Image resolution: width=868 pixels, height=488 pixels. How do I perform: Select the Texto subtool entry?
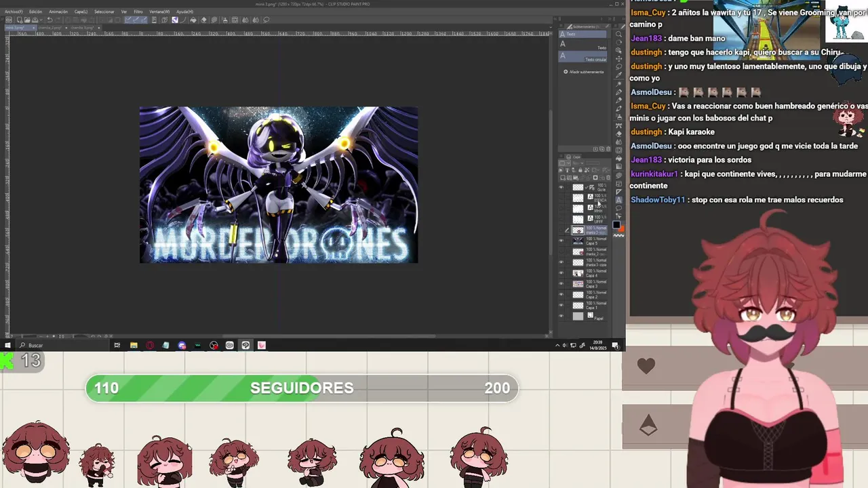(x=583, y=44)
